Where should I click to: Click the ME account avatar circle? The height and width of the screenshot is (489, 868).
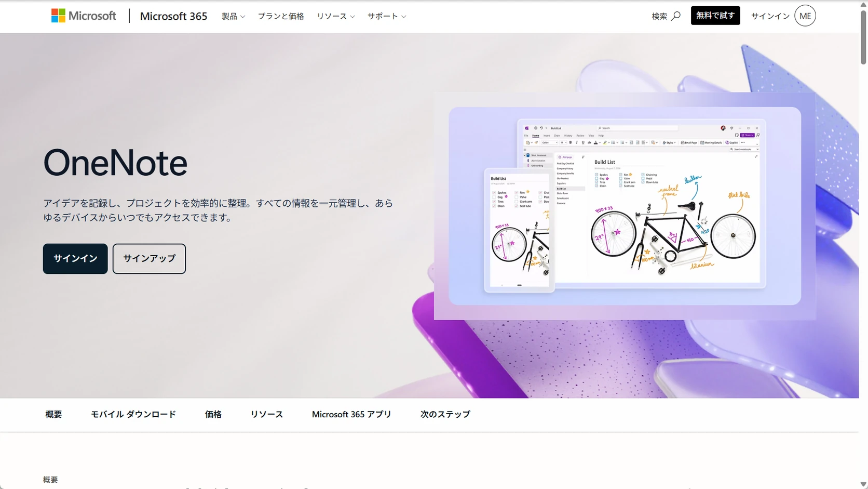805,16
